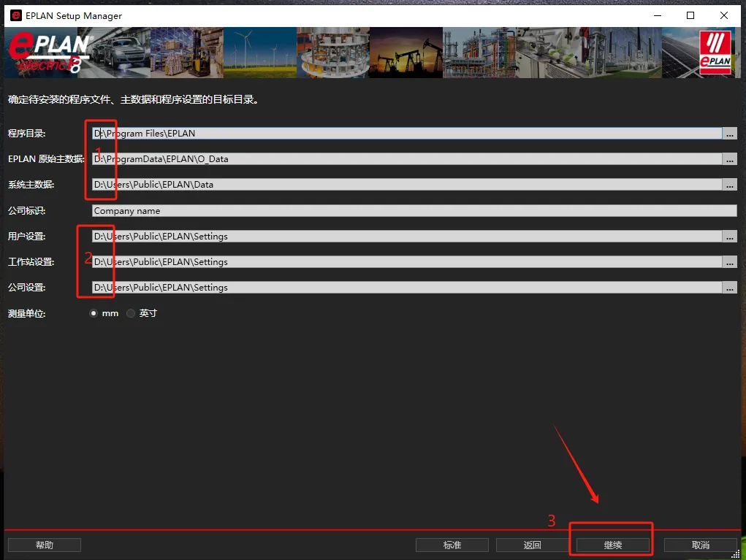Go back with the 返回 button
The image size is (746, 560).
click(533, 545)
